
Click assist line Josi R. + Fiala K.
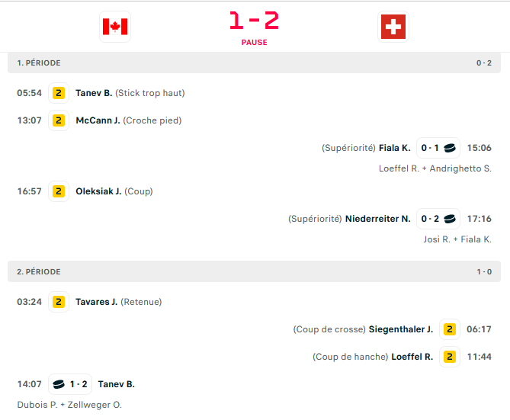457,239
